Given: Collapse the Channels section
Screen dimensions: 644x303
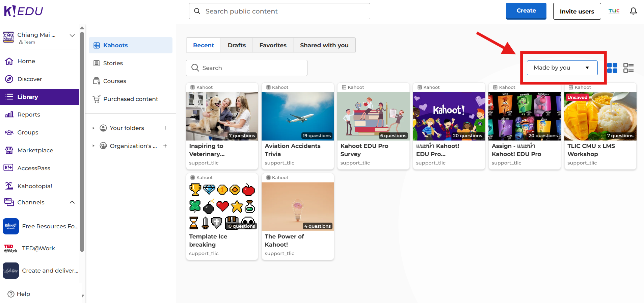Looking at the screenshot, I should tap(72, 202).
